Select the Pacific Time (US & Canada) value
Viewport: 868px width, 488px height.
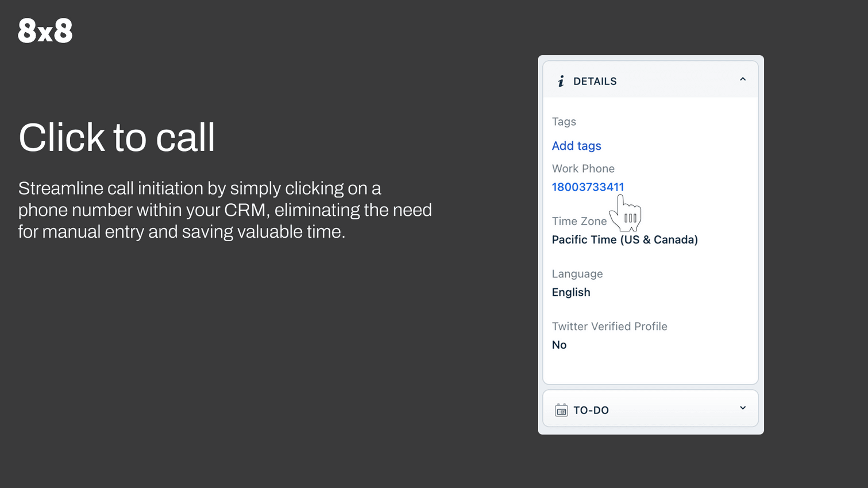[x=624, y=240]
